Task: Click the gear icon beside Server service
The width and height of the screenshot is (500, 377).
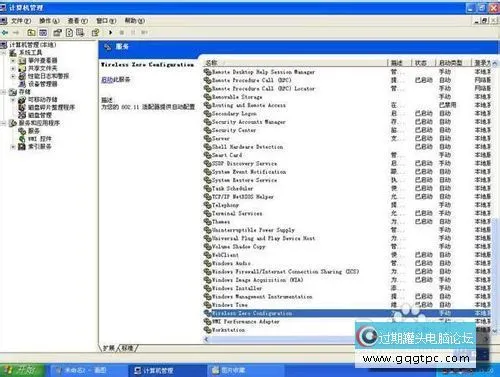Action: 207,139
